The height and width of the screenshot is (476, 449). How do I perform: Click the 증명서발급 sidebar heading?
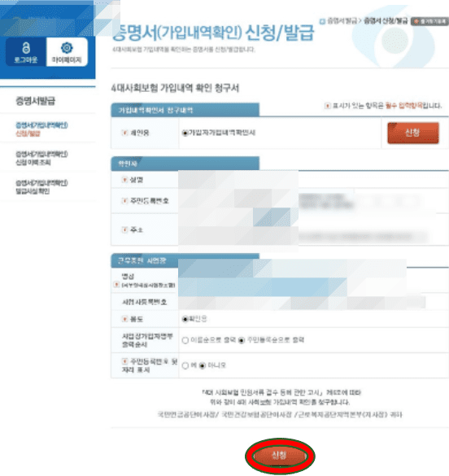point(36,100)
